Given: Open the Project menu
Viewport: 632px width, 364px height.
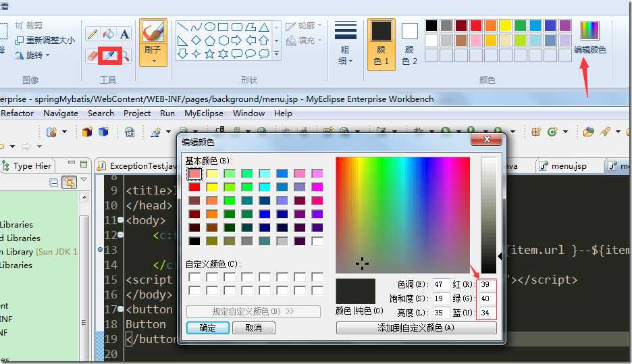Looking at the screenshot, I should [137, 113].
